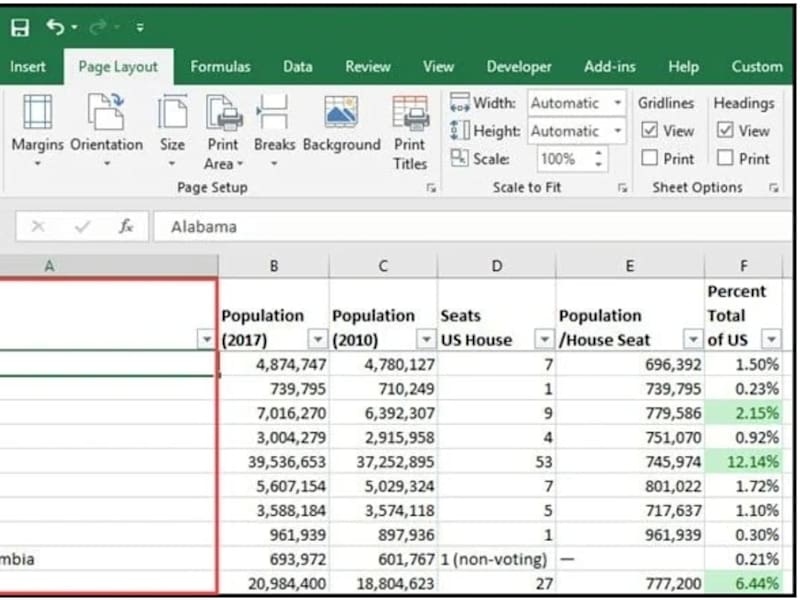Launch the Scale to Fit dialog
The image size is (800, 600).
click(622, 188)
